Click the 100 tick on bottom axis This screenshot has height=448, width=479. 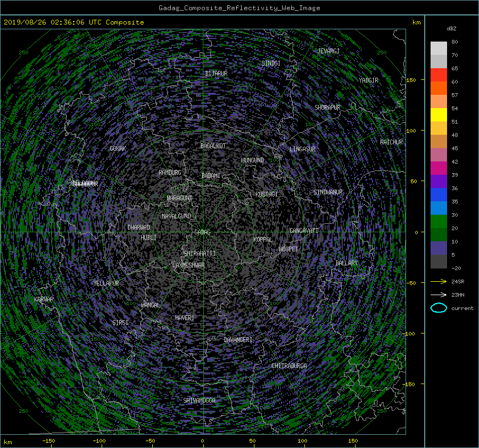tap(302, 441)
